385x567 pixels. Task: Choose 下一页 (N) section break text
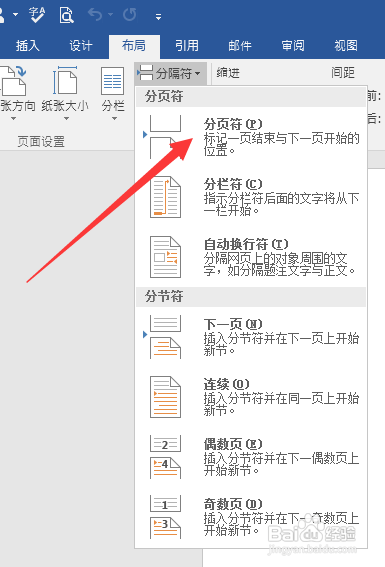[233, 324]
